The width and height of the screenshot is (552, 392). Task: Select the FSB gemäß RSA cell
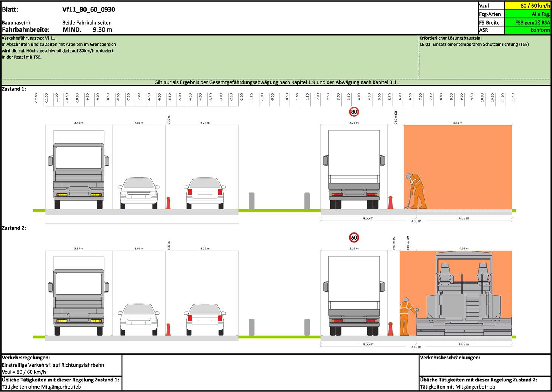point(527,22)
